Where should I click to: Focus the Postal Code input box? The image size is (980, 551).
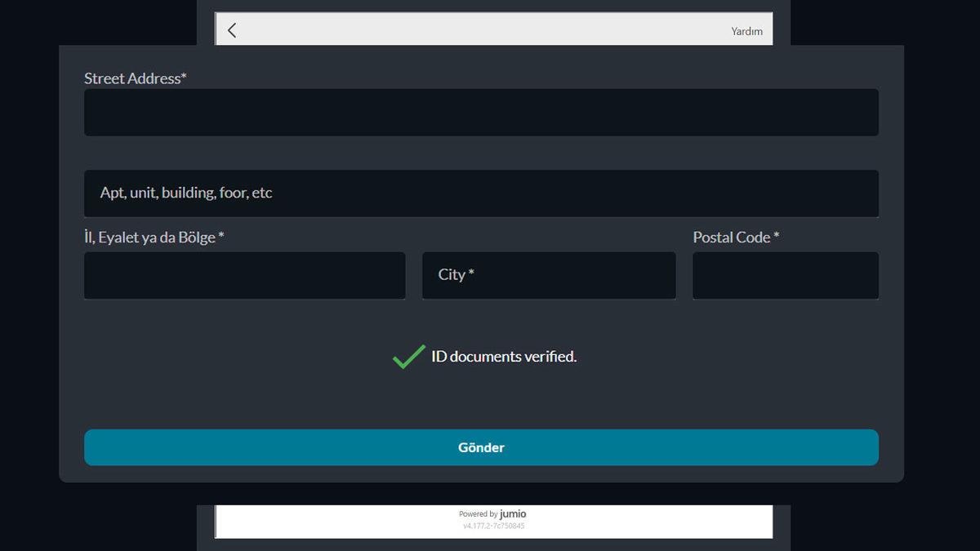click(785, 275)
